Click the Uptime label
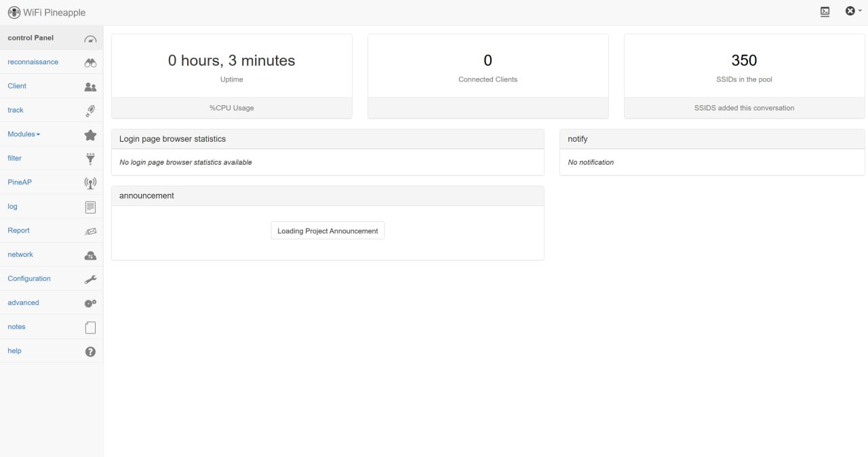Image resolution: width=868 pixels, height=457 pixels. click(232, 79)
